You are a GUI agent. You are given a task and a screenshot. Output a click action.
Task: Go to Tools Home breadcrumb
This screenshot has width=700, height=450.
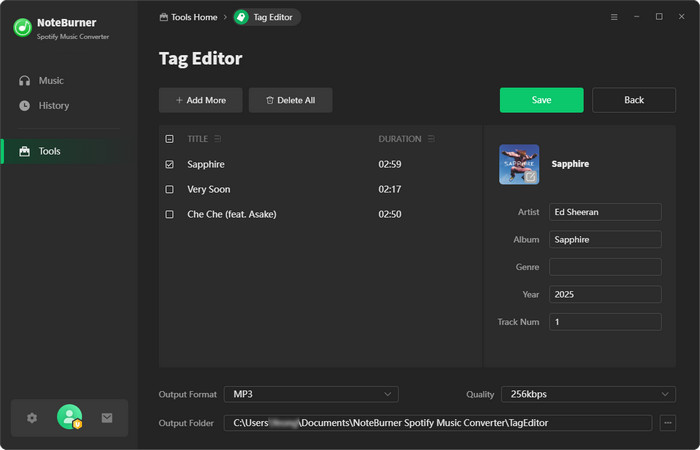pos(188,17)
